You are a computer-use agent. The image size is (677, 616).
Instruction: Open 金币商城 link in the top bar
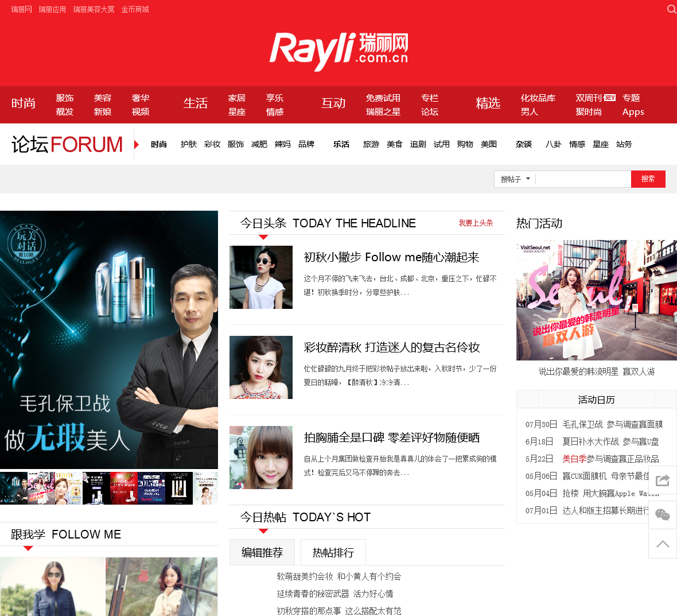(135, 10)
